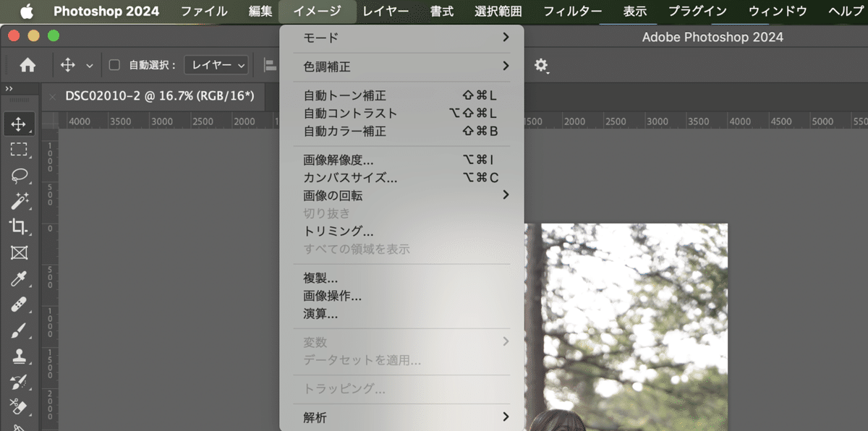
Task: Minimize the Photoshop window with yellow button
Action: click(x=34, y=35)
